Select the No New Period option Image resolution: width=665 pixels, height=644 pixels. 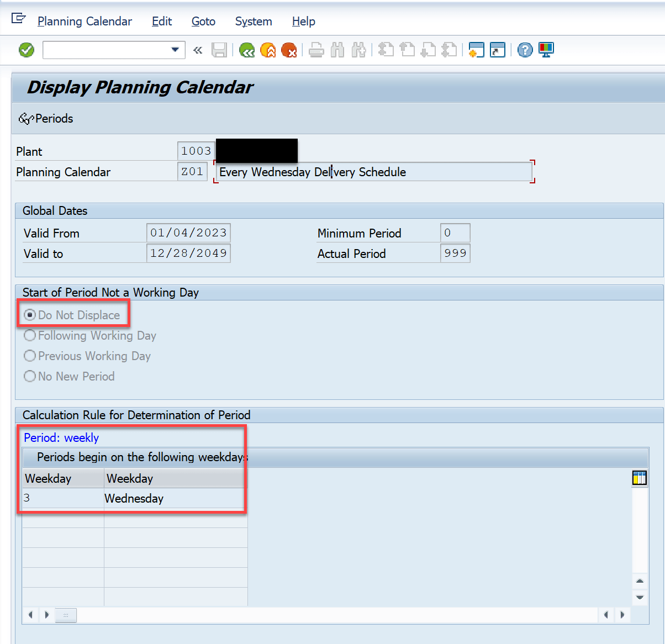point(29,376)
